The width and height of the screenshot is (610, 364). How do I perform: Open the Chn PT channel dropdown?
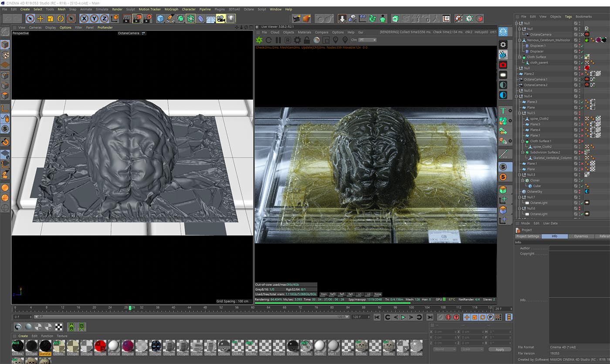pyautogui.click(x=368, y=40)
